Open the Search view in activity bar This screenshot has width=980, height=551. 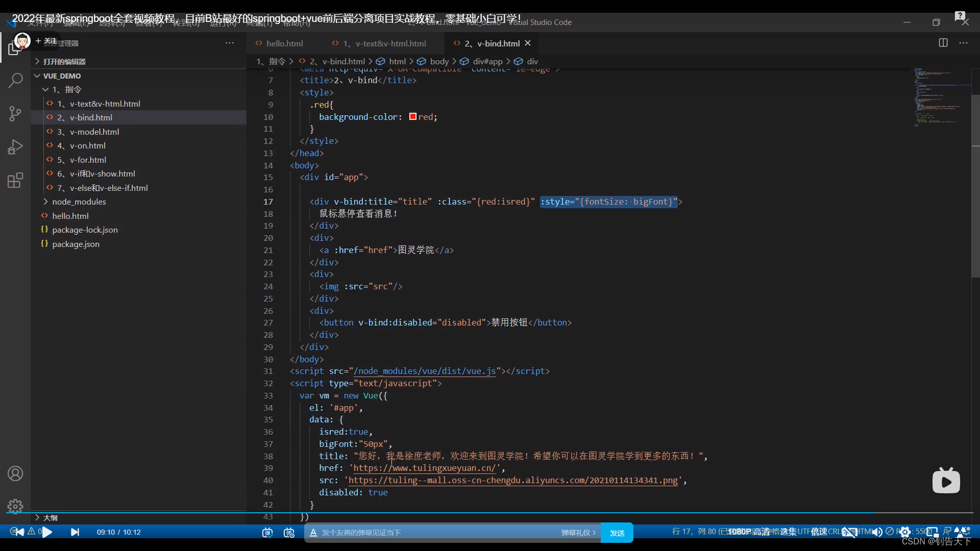[x=15, y=80]
